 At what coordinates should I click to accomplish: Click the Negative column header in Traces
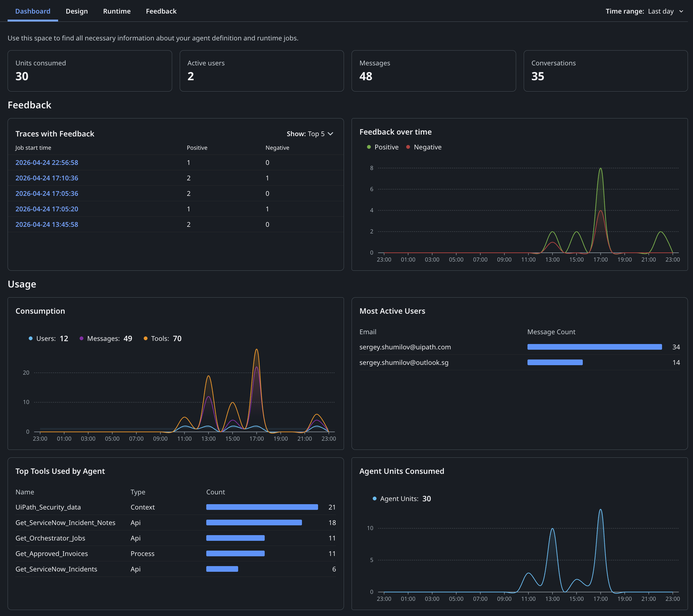coord(277,148)
